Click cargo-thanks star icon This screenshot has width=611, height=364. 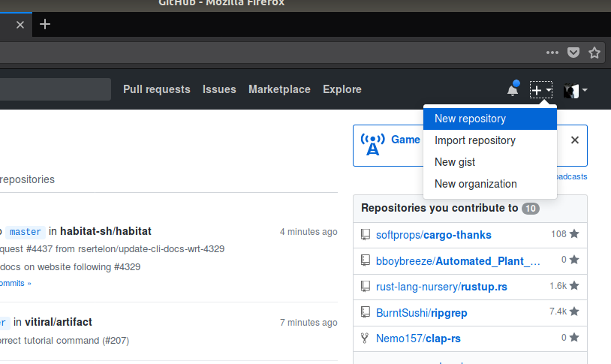(574, 234)
